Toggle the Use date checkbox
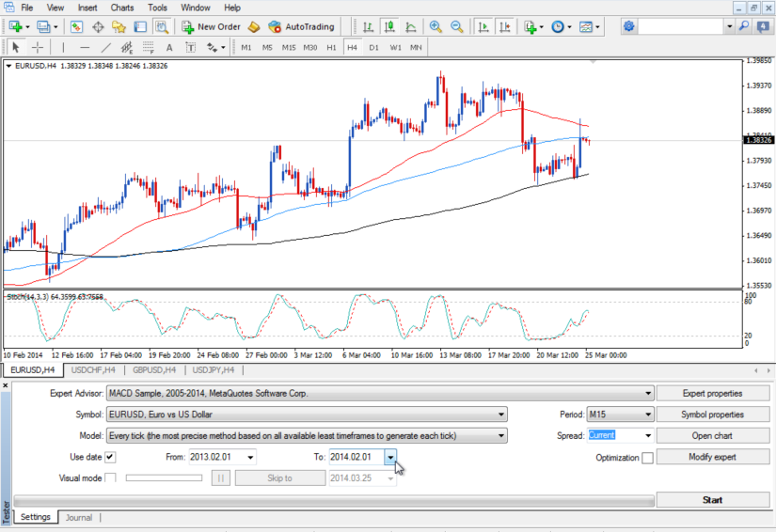Screen dimensions: 776x532 click(110, 458)
